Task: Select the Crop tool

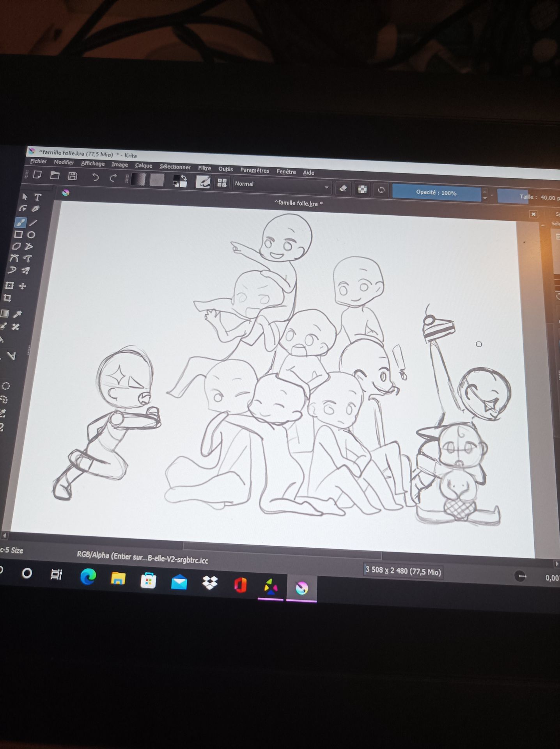Action: [x=7, y=298]
